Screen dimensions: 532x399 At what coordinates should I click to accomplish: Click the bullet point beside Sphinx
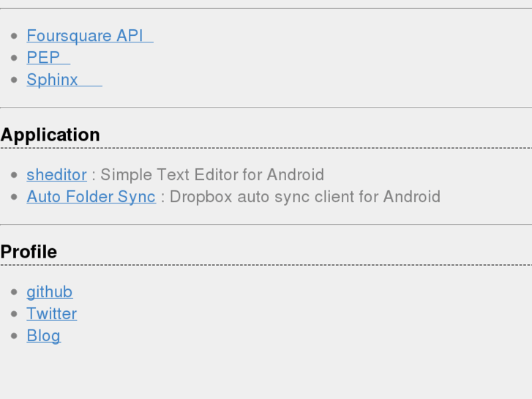pyautogui.click(x=15, y=81)
